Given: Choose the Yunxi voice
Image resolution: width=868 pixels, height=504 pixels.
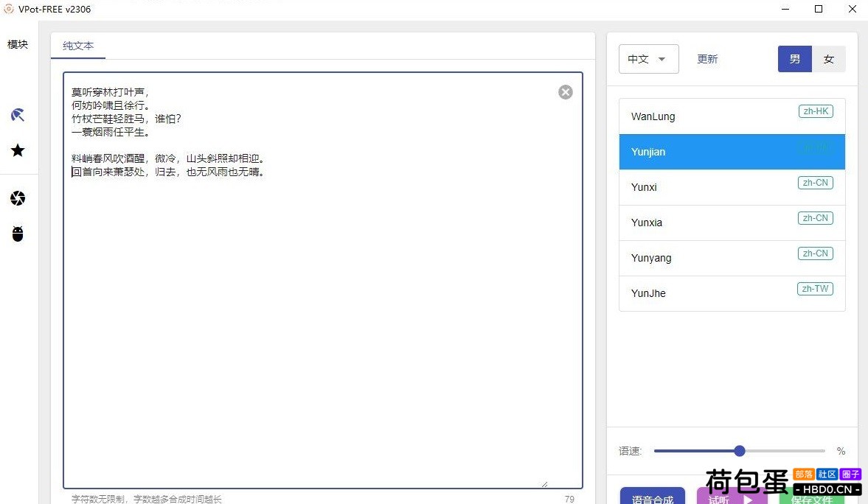Looking at the screenshot, I should click(x=732, y=187).
